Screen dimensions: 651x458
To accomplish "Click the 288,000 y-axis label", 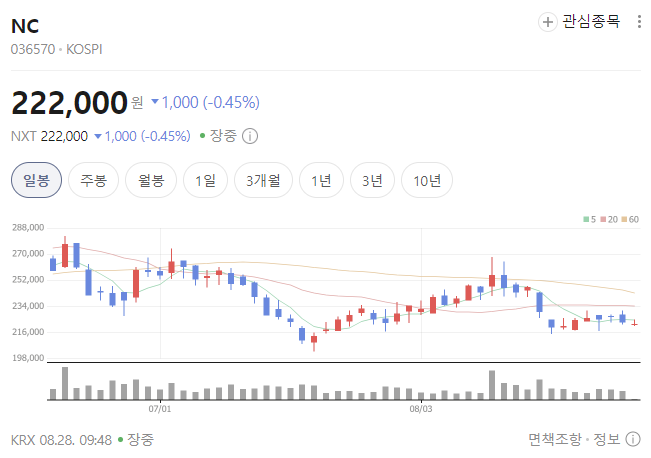I will (x=28, y=228).
